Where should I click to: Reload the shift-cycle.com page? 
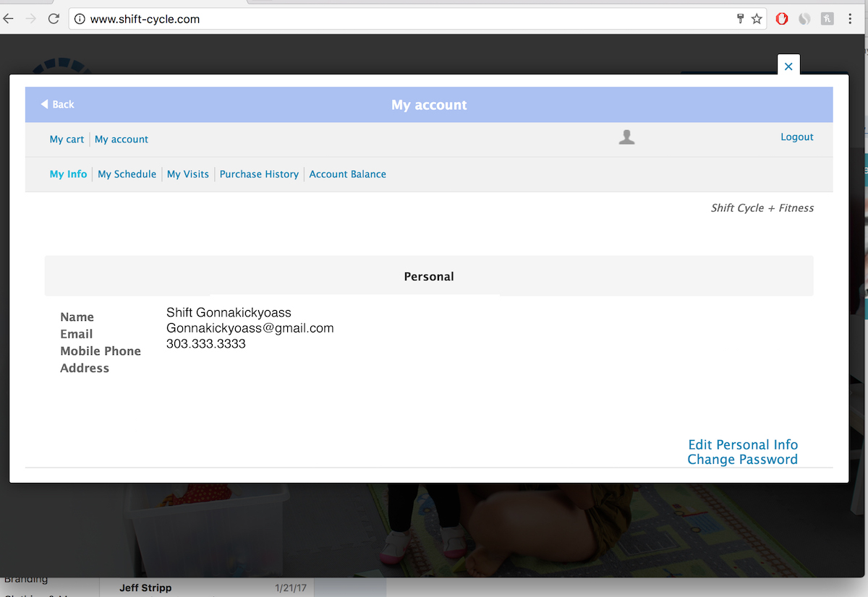click(54, 19)
